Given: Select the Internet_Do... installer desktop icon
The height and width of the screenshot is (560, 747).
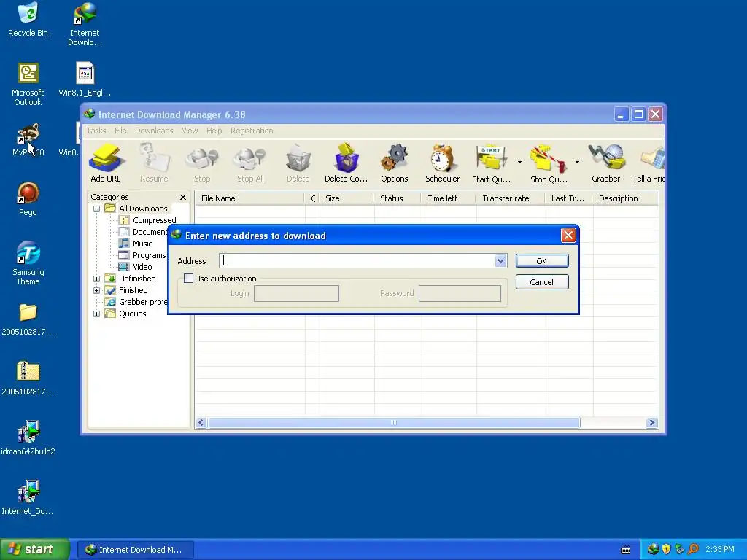Looking at the screenshot, I should click(x=28, y=497).
